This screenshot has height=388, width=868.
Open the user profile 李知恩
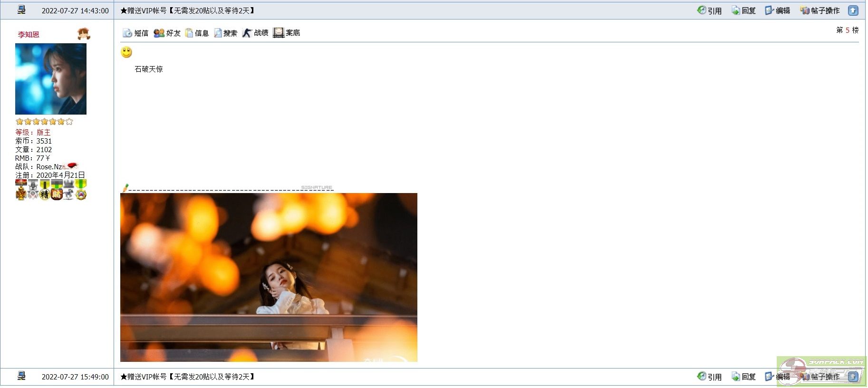tap(29, 34)
